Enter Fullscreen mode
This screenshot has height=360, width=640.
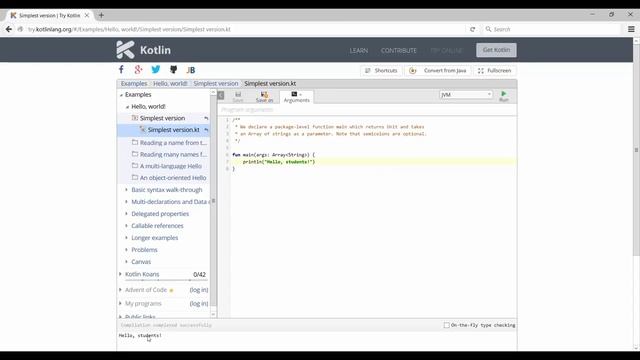click(x=495, y=71)
